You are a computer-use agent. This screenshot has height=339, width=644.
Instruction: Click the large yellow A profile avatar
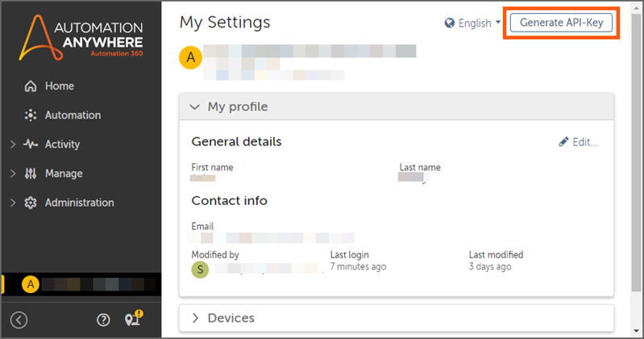click(x=190, y=57)
